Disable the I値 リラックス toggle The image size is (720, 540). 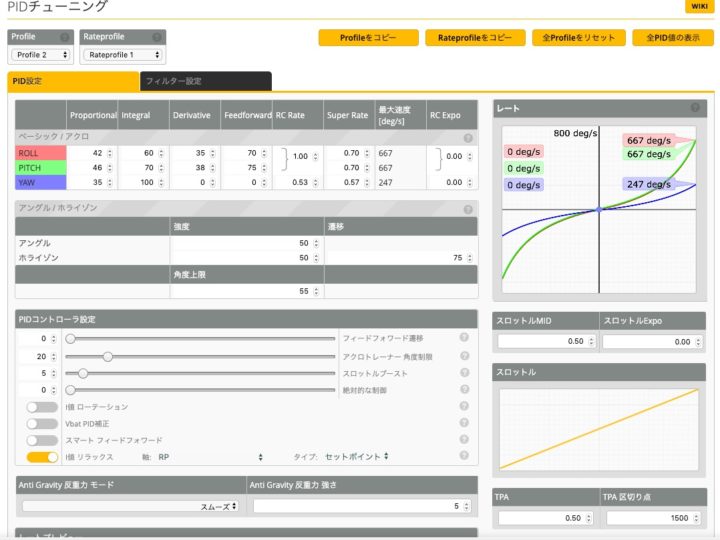point(42,457)
